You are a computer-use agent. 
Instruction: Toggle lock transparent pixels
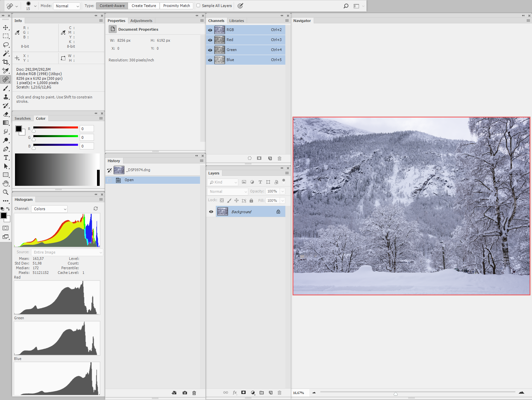(x=222, y=201)
